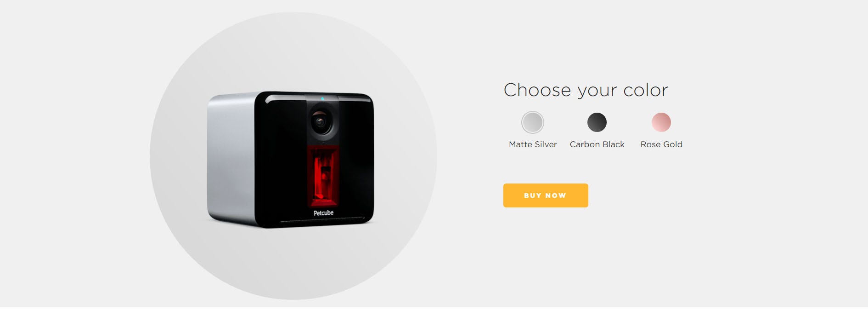
Task: Choose the Carbon Black color circle
Action: 597,122
